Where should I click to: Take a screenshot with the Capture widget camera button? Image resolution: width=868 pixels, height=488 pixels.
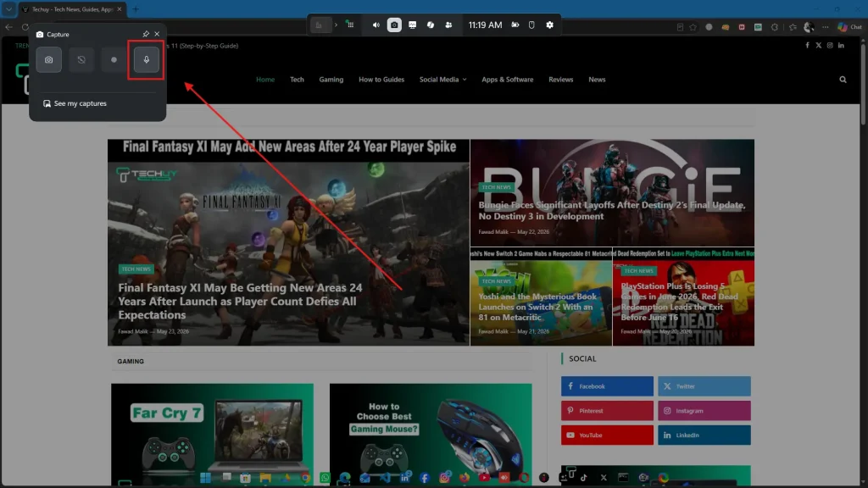[x=48, y=60]
